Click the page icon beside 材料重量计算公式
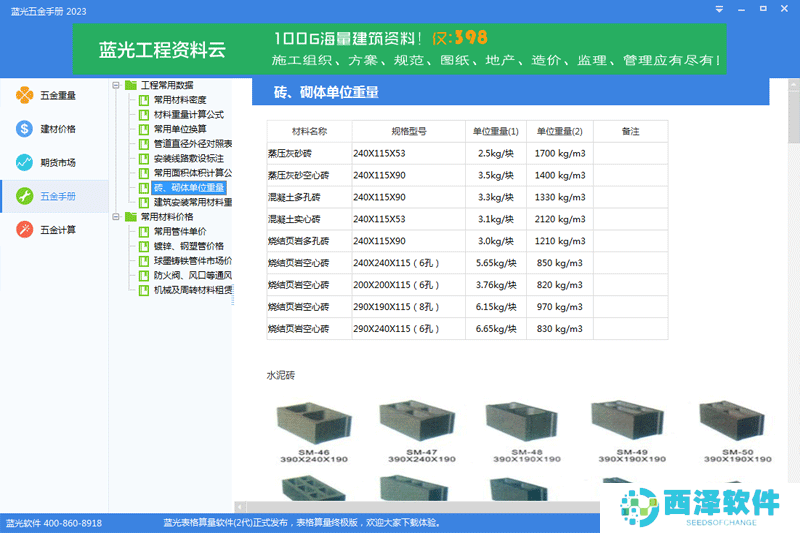Screen dimensions: 800x533 click(x=144, y=115)
